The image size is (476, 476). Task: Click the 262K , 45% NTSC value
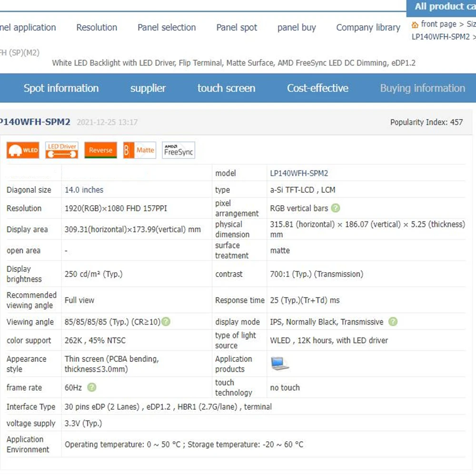click(x=95, y=340)
